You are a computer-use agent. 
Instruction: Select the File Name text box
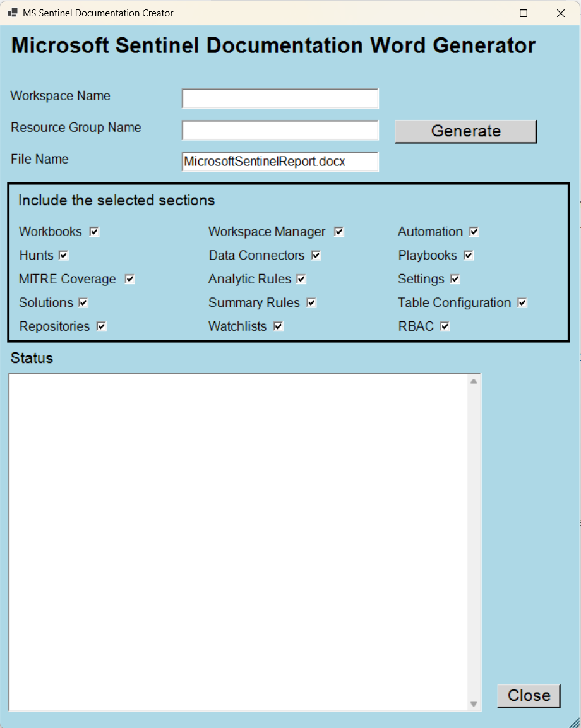pyautogui.click(x=280, y=162)
